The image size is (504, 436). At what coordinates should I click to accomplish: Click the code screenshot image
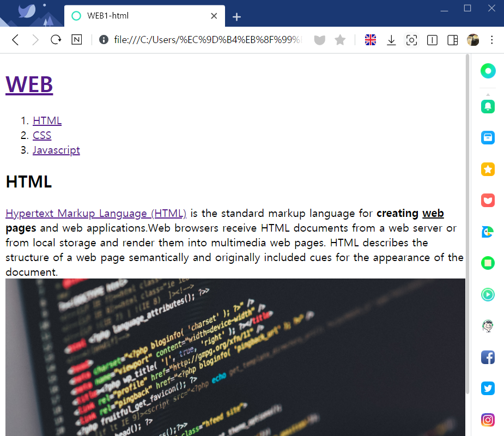point(235,357)
